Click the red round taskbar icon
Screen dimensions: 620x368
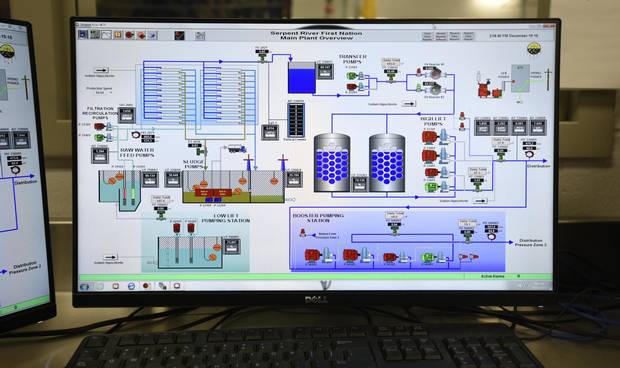[x=146, y=285]
